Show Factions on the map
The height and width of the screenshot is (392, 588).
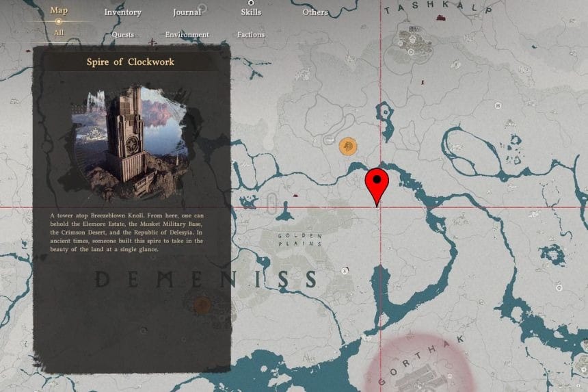[251, 35]
